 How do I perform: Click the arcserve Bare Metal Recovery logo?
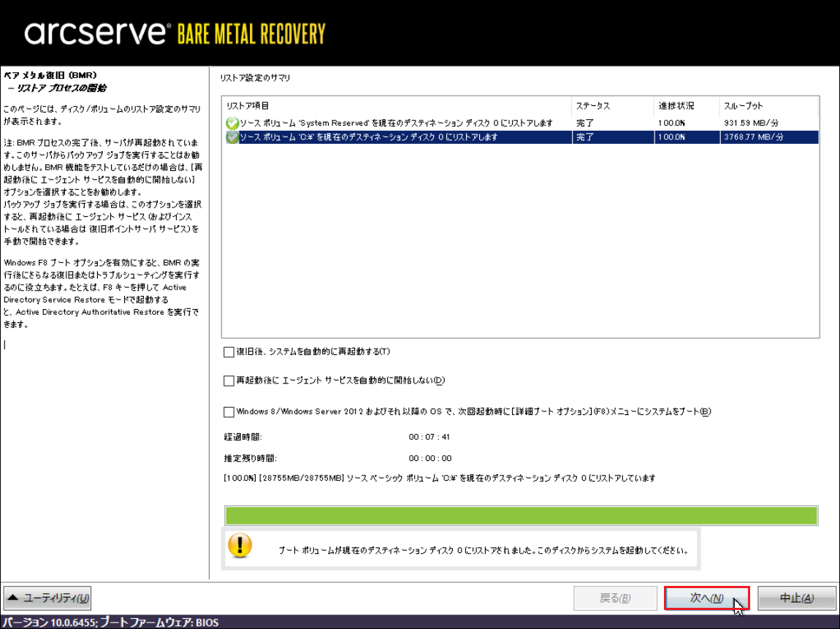175,33
